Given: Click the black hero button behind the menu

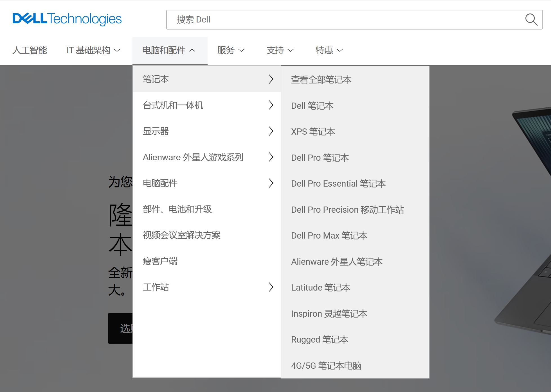Looking at the screenshot, I should point(120,328).
